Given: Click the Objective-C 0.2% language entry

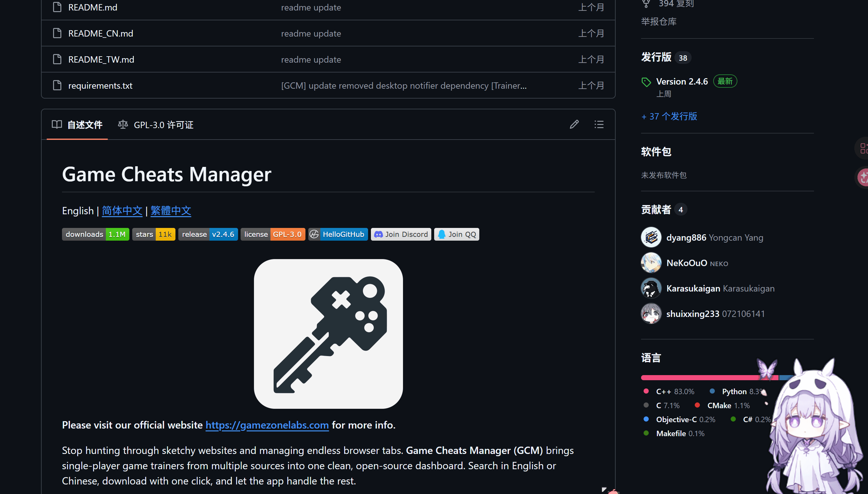Looking at the screenshot, I should tap(680, 419).
